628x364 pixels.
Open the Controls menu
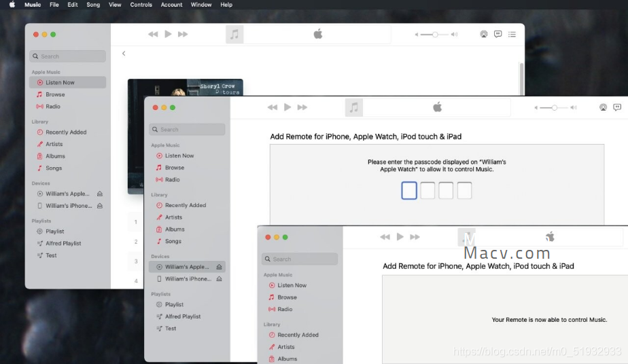click(141, 5)
